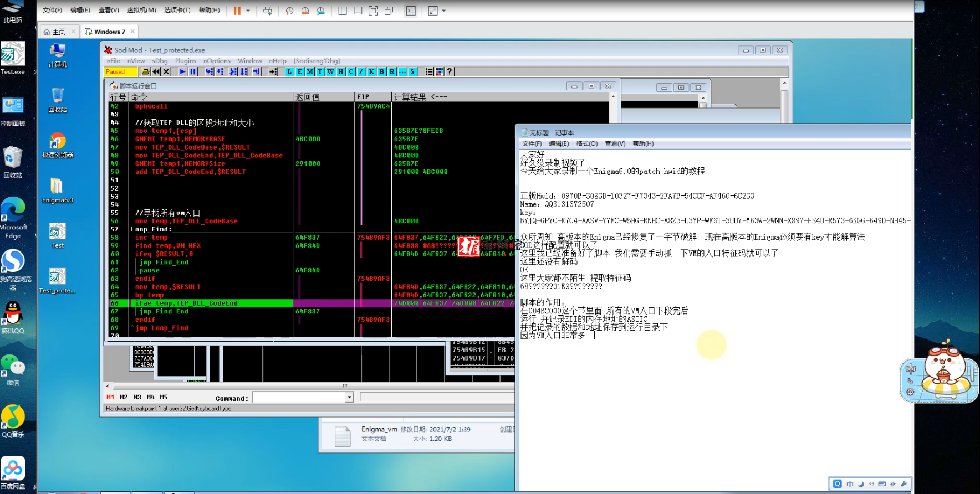Click the list options icon in SodiMod toolbar
The image size is (980, 494).
pos(429,71)
